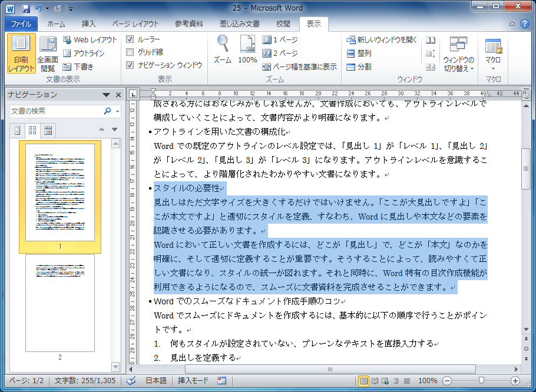
Task: Open ウィンドウの切り替え dropdown
Action: tap(459, 54)
